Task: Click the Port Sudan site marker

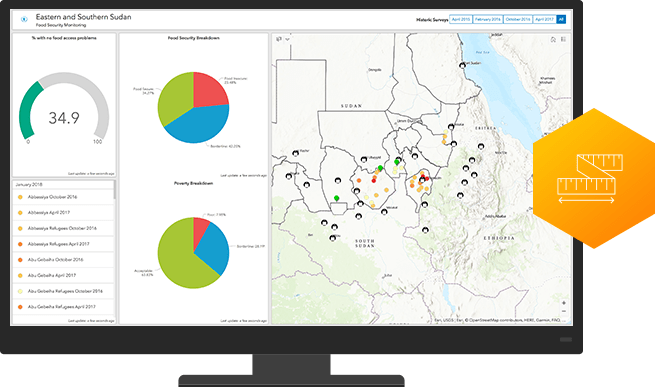Action: pos(462,65)
